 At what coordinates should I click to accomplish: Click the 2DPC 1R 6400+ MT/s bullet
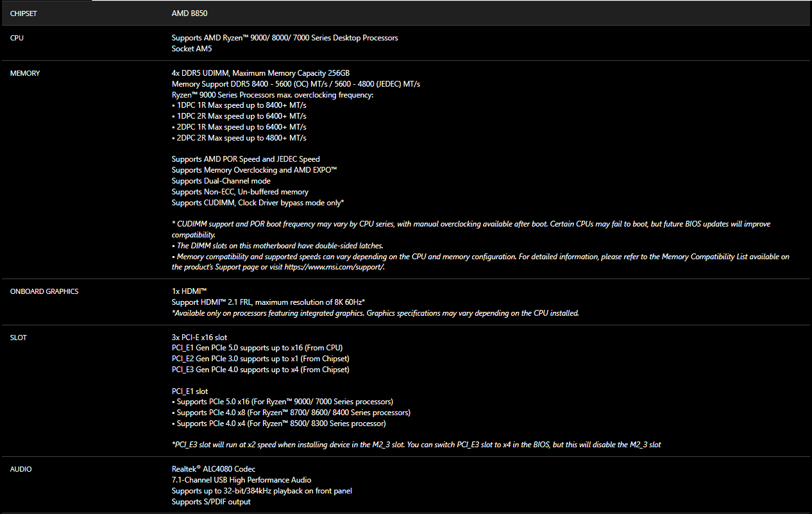(x=239, y=127)
